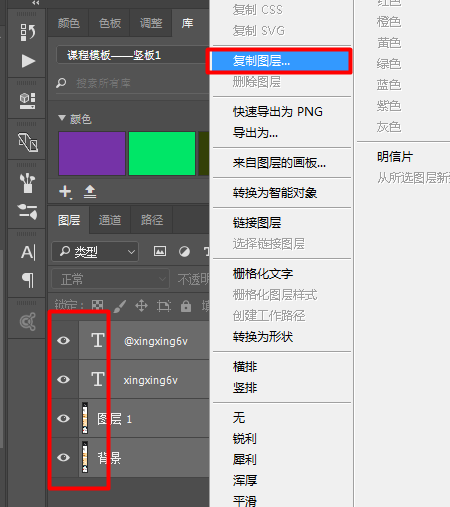Screen dimensions: 450x507
Task: Open the Paragraph panel icon
Action: point(28,280)
